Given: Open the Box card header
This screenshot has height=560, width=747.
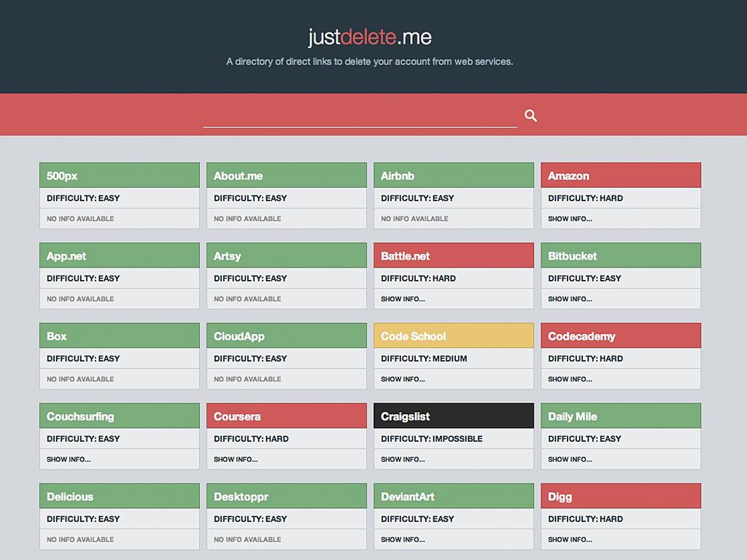Looking at the screenshot, I should [119, 335].
